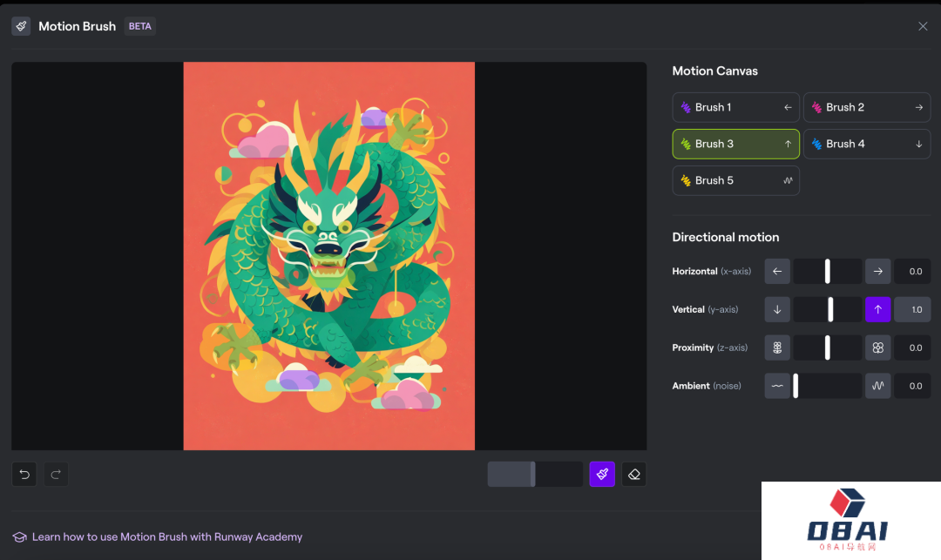Click the Brush 1 purple squiggle icon
This screenshot has width=941, height=560.
pyautogui.click(x=686, y=107)
